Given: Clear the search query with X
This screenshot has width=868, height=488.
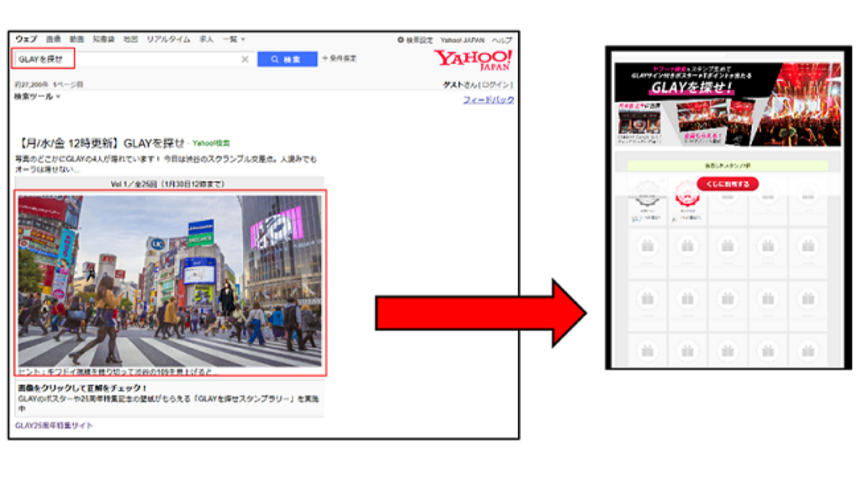Looking at the screenshot, I should (x=244, y=59).
